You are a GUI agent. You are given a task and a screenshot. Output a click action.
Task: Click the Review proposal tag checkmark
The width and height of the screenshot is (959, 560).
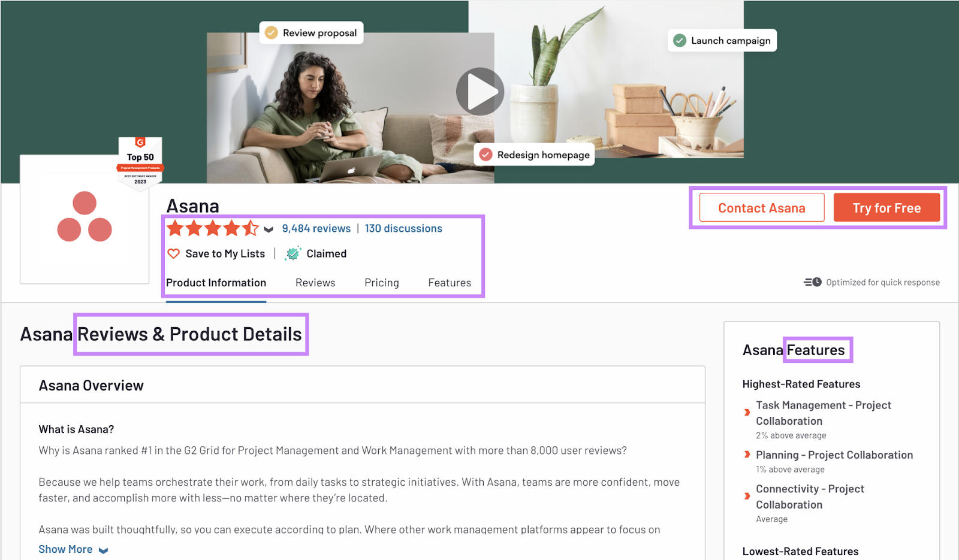[x=272, y=32]
